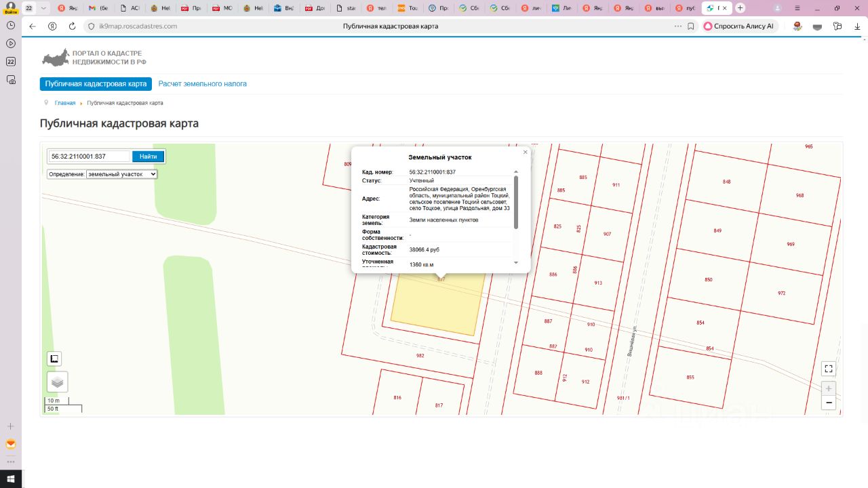The image size is (868, 488).
Task: Switch to the Gmail browser tab
Action: click(99, 8)
